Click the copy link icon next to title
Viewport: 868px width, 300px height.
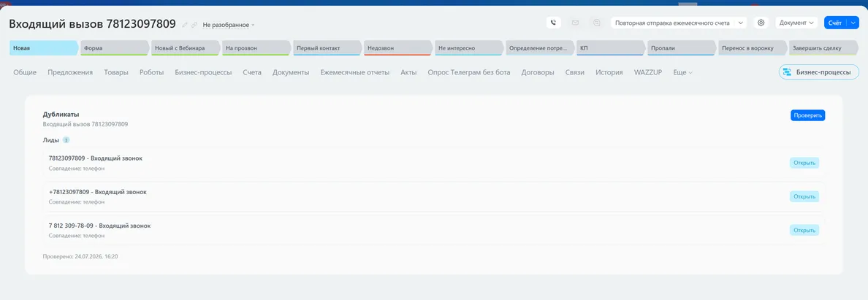tap(194, 24)
